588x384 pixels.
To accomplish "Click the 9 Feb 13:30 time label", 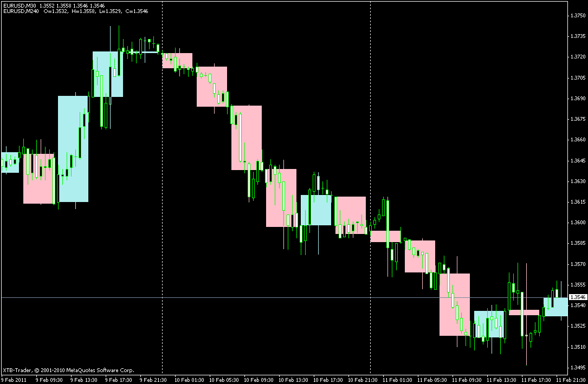I will point(83,380).
